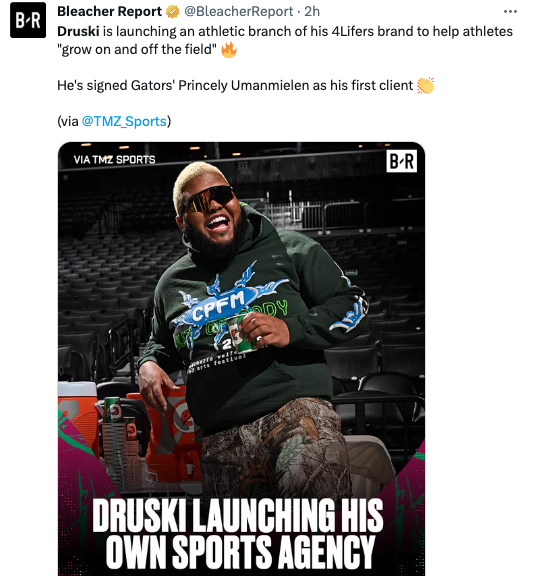
Task: Open the three-dot more options menu
Action: coord(510,12)
